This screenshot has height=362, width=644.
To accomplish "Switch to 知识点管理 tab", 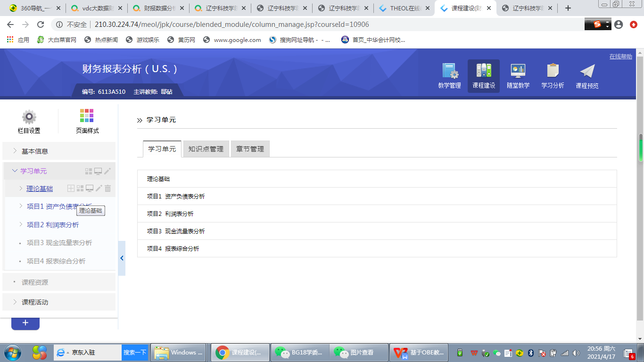I will coord(206,149).
